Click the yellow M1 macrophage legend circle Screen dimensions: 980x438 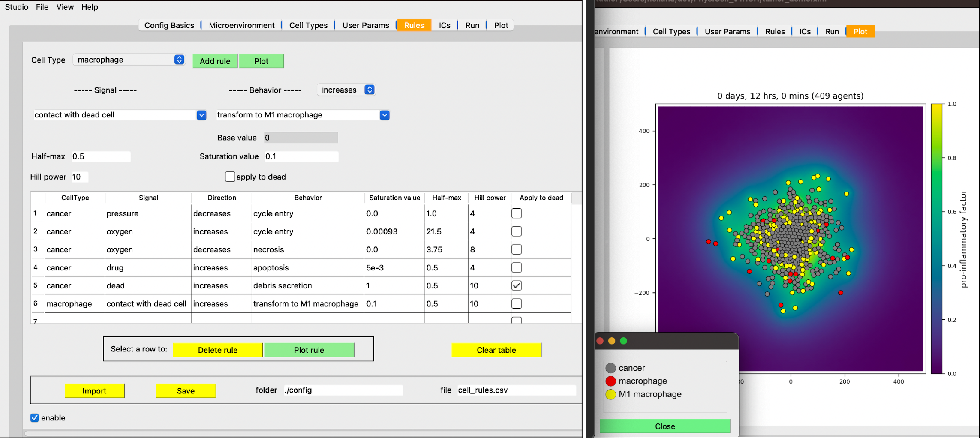(610, 394)
